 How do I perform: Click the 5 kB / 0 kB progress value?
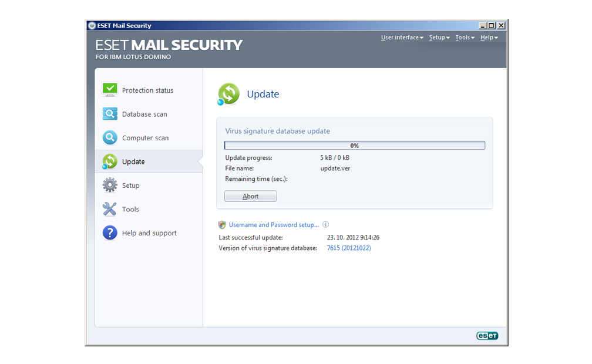tap(335, 157)
